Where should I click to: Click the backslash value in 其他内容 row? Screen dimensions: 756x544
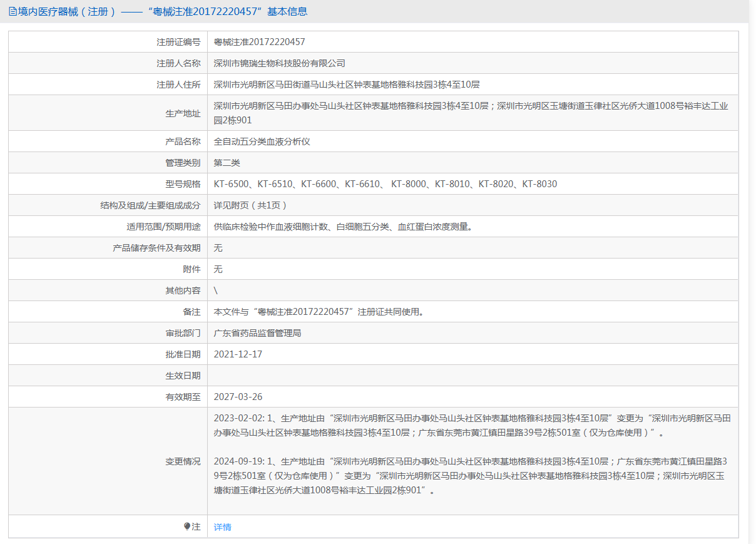click(216, 290)
